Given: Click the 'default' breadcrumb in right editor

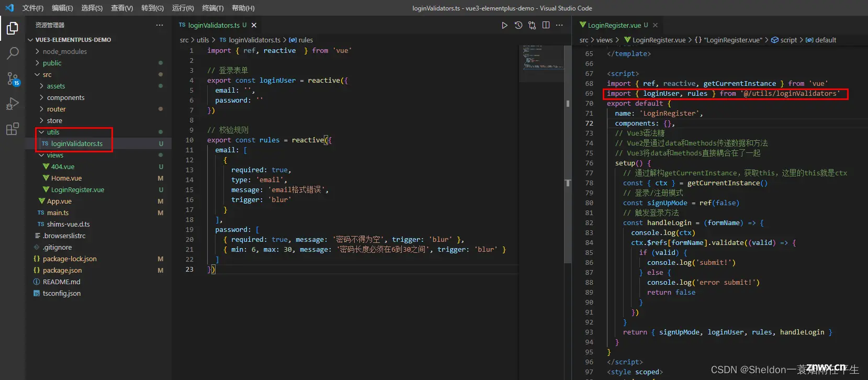Looking at the screenshot, I should point(826,40).
